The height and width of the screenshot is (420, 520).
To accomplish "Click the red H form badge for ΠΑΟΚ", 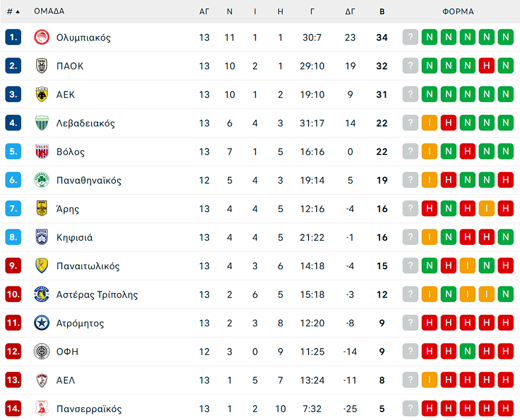I will 487,66.
